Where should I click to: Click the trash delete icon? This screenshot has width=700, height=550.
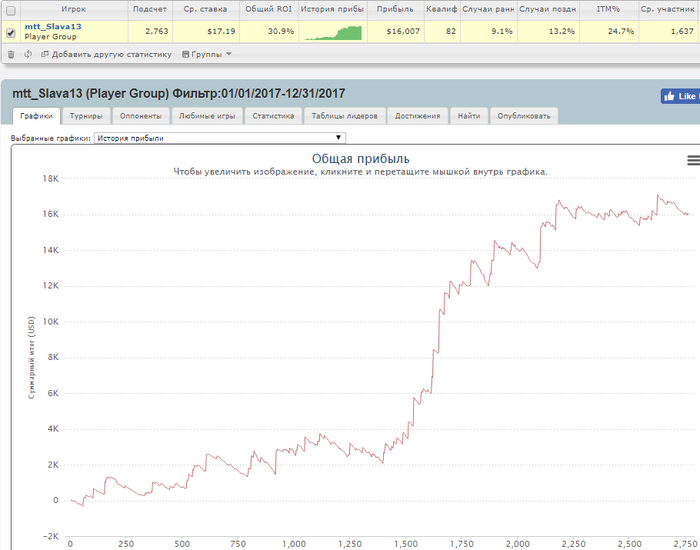click(11, 54)
